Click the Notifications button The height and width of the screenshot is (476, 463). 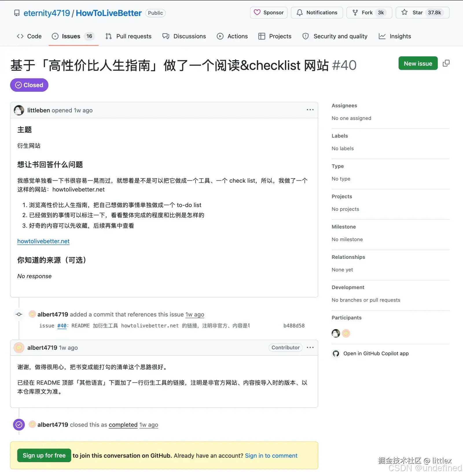click(x=317, y=12)
